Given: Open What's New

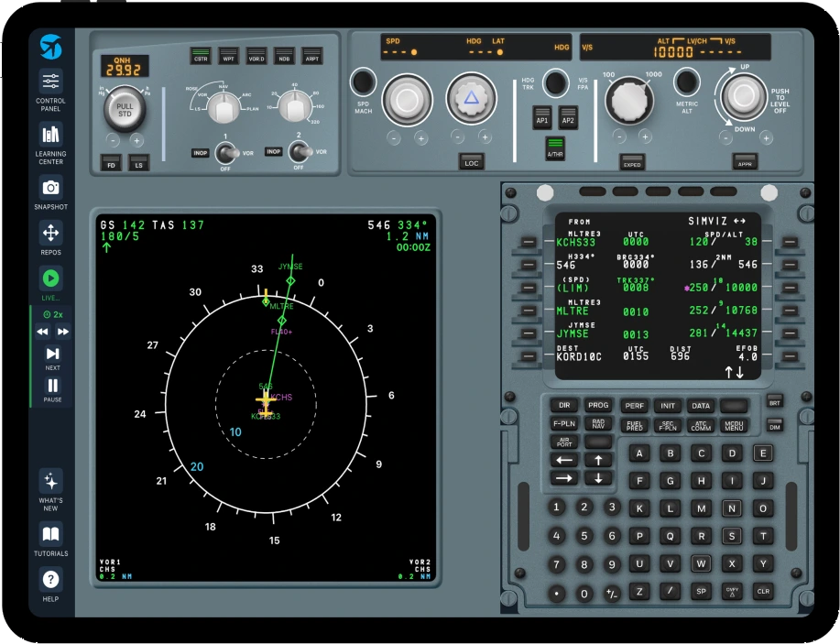Looking at the screenshot, I should [51, 490].
